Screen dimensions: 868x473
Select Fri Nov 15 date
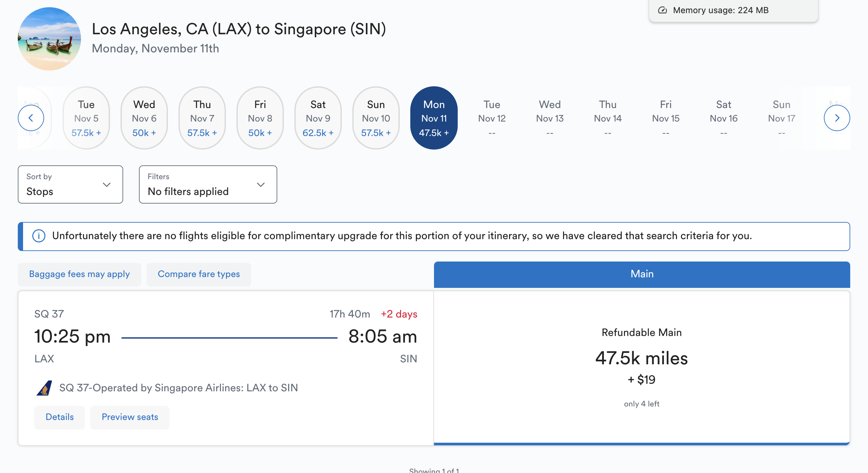click(666, 118)
